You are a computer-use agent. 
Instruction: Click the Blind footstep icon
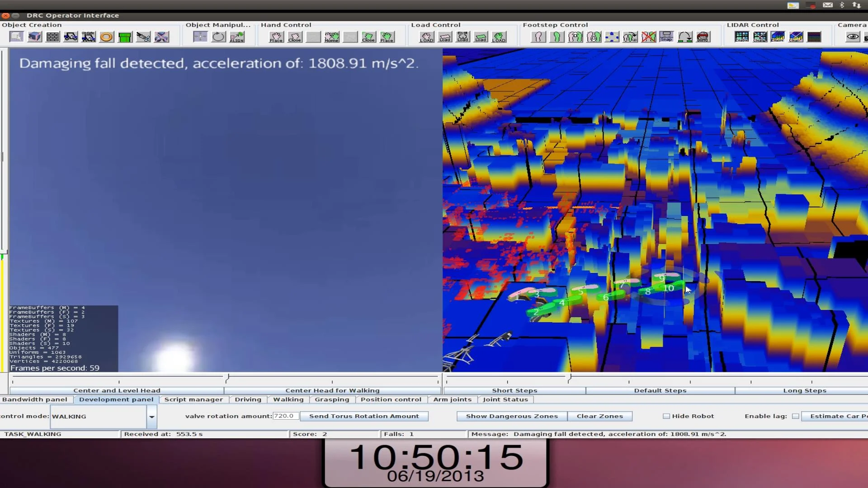(703, 37)
